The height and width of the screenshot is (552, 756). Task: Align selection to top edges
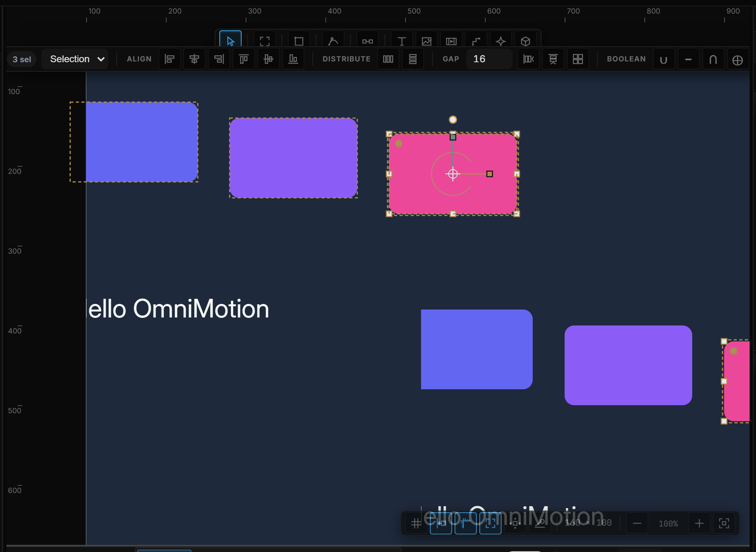(244, 59)
